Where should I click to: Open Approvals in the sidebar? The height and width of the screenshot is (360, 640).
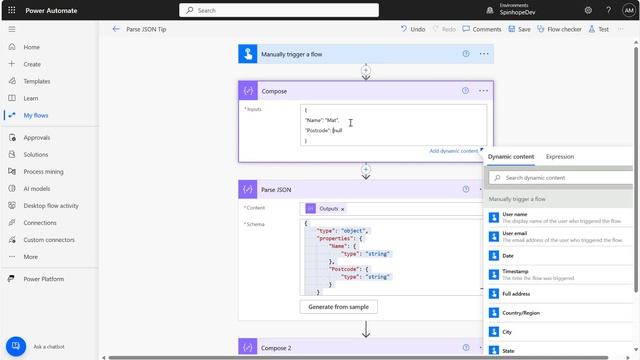click(36, 138)
